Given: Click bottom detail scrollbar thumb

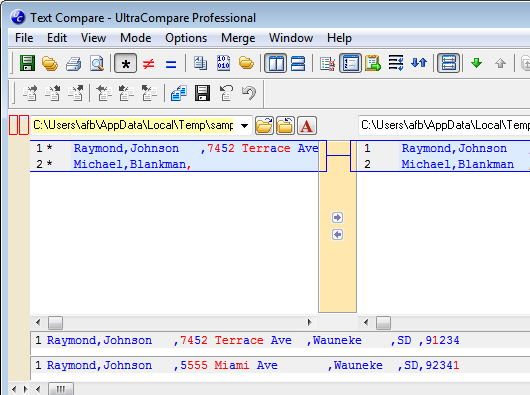Looking at the screenshot, I should click(61, 389).
